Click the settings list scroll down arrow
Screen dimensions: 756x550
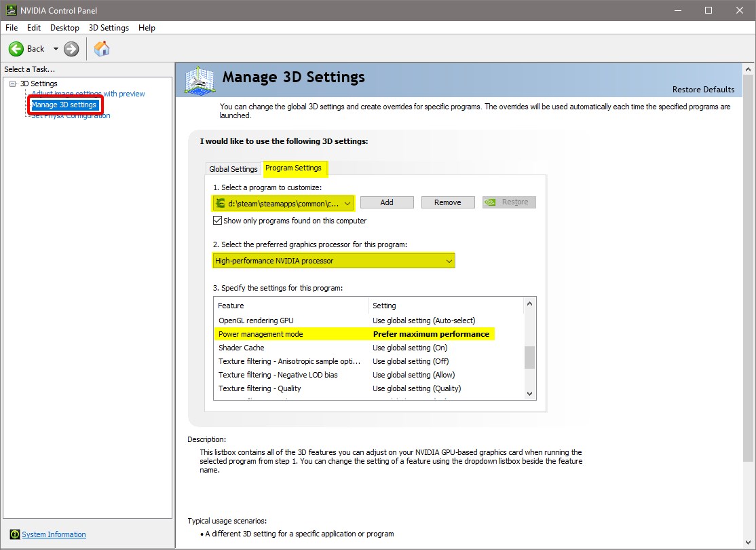pos(529,394)
